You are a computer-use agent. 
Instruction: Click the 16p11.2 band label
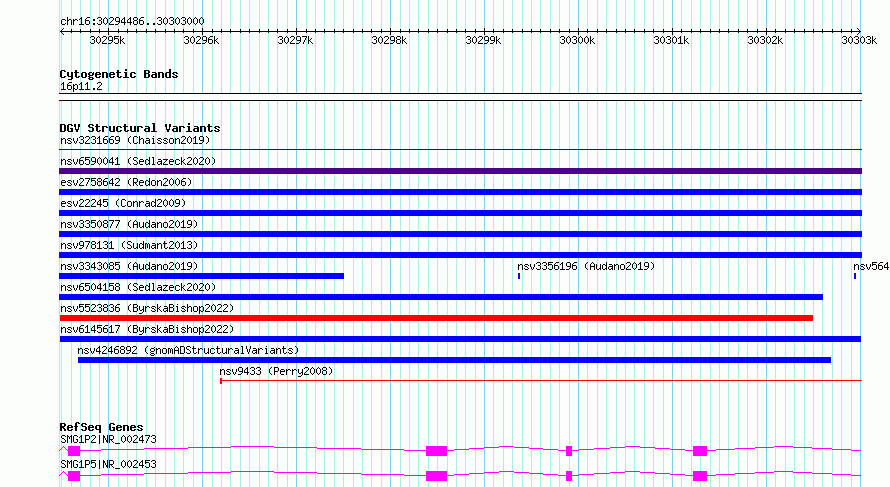81,86
